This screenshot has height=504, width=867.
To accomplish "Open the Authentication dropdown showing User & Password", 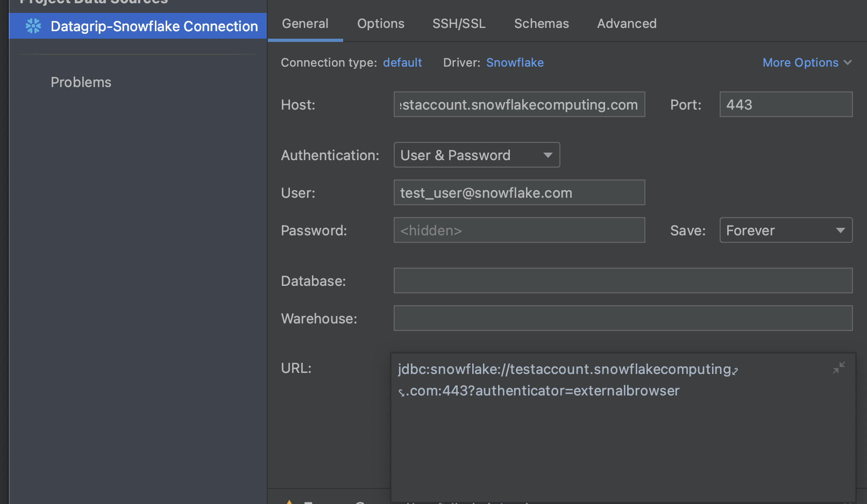I will (x=477, y=155).
